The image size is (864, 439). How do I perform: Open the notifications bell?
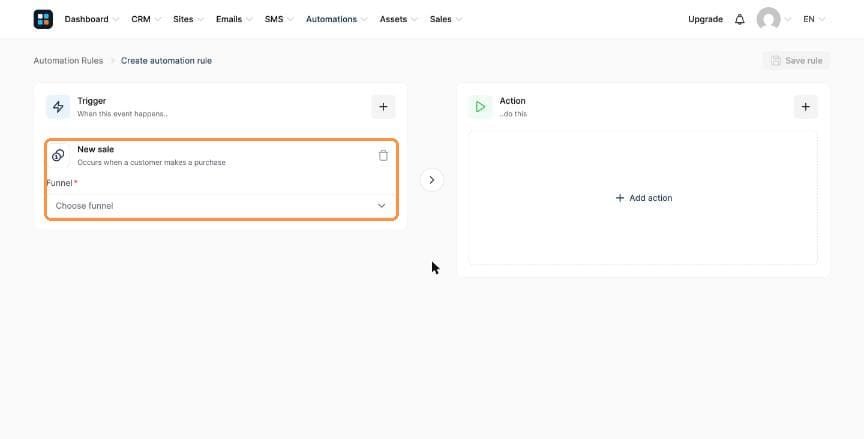click(739, 19)
